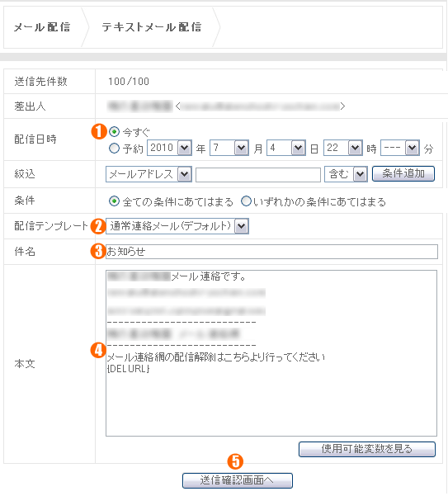
Task: Click the orange number 5 marker
Action: tap(235, 461)
